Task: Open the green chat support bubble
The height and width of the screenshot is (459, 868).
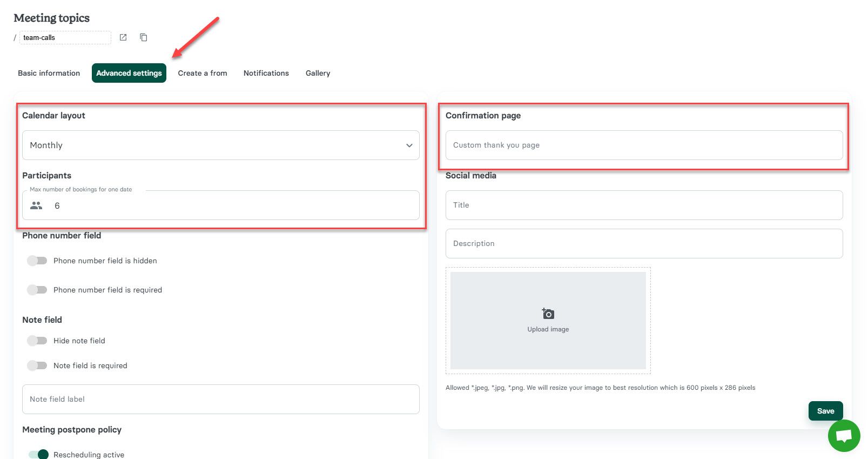Action: [844, 435]
